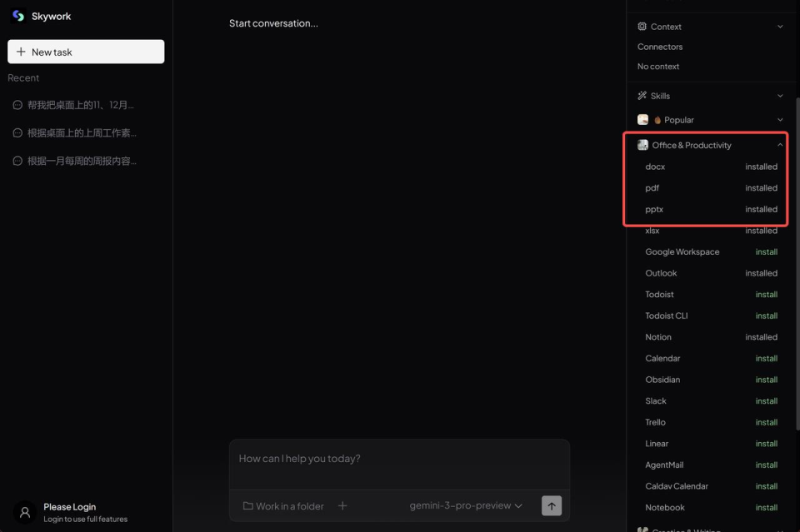Click the Skills magic wand icon
This screenshot has width=800, height=532.
(x=642, y=95)
